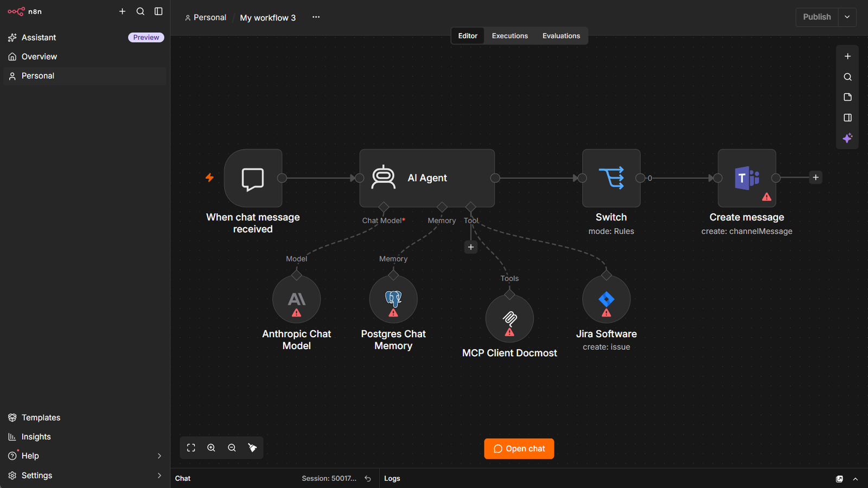Image resolution: width=868 pixels, height=488 pixels.
Task: Select MCP Client Docmost node
Action: [x=509, y=319]
